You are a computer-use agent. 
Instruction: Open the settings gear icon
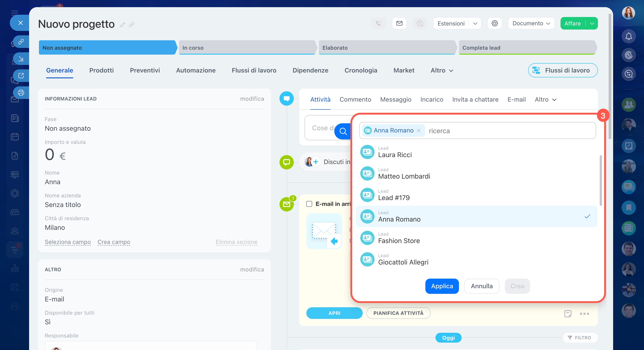pos(495,23)
